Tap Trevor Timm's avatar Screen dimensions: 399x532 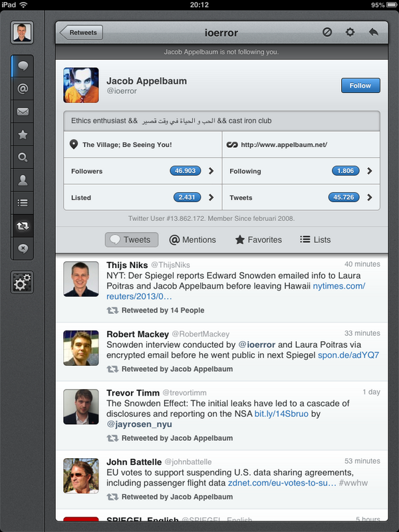tap(80, 407)
